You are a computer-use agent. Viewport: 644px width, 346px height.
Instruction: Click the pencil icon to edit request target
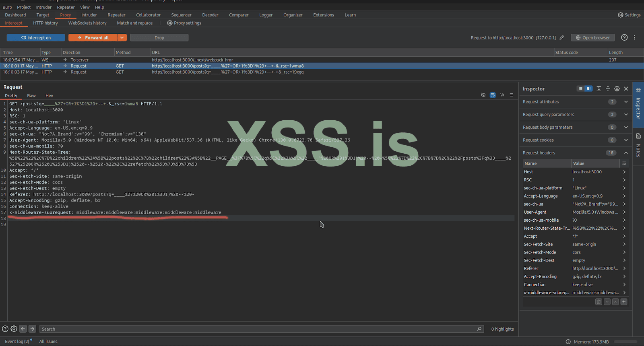(562, 38)
